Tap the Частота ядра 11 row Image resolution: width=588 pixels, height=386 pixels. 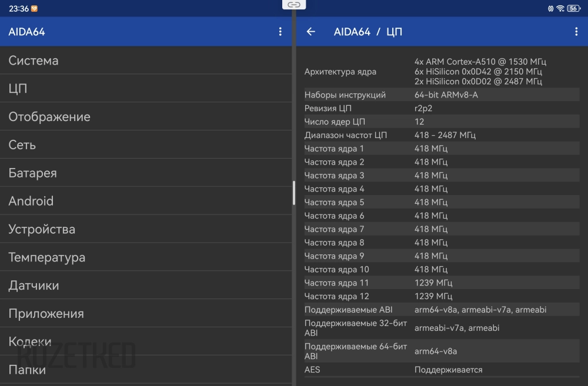coord(441,283)
